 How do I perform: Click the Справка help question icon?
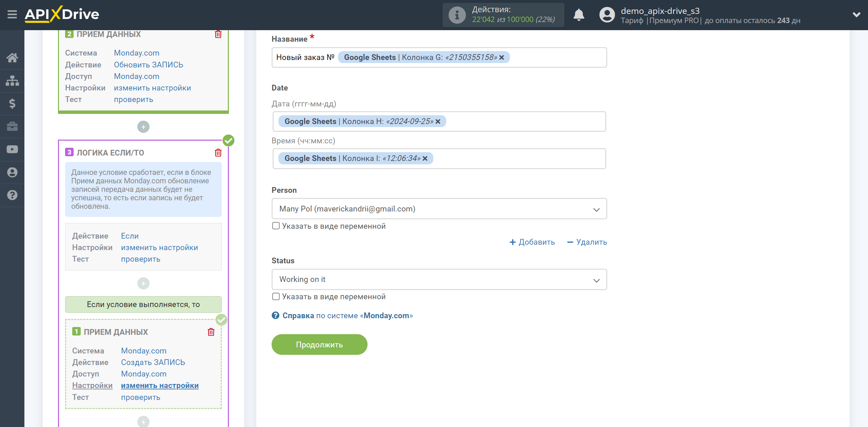tap(275, 316)
